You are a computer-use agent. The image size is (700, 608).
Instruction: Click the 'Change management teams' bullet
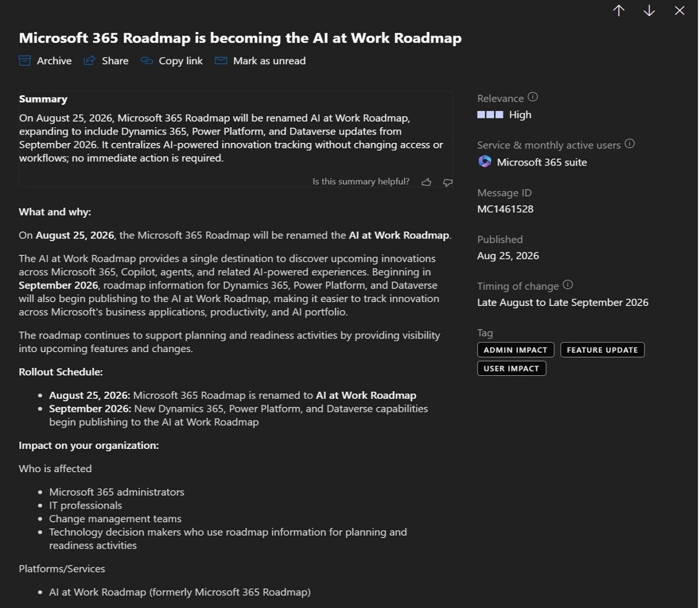116,518
